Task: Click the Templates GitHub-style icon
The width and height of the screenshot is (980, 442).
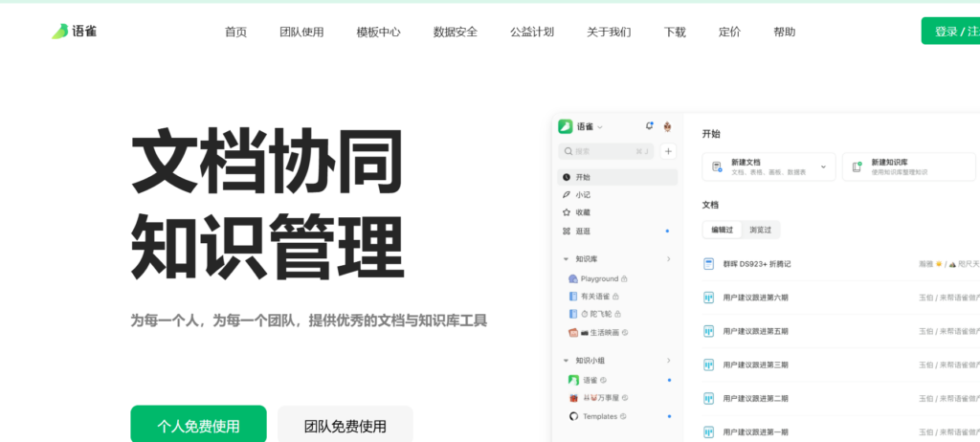Action: [574, 416]
